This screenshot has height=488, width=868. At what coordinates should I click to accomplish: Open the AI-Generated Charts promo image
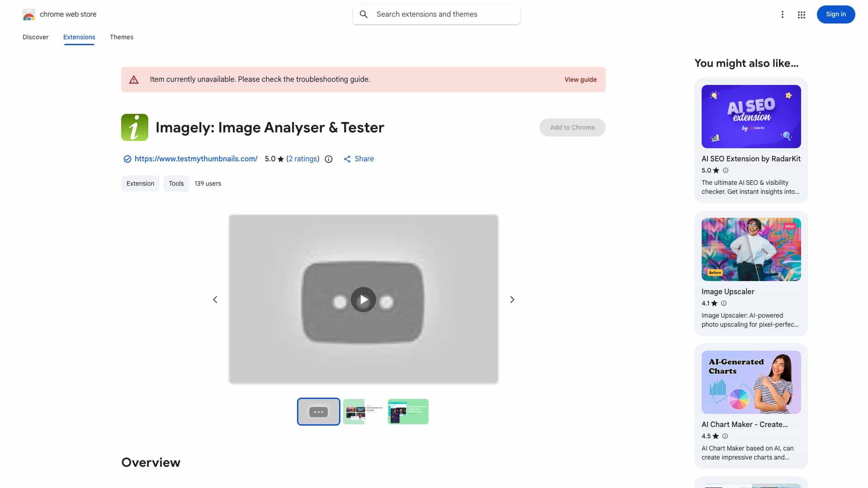[751, 382]
